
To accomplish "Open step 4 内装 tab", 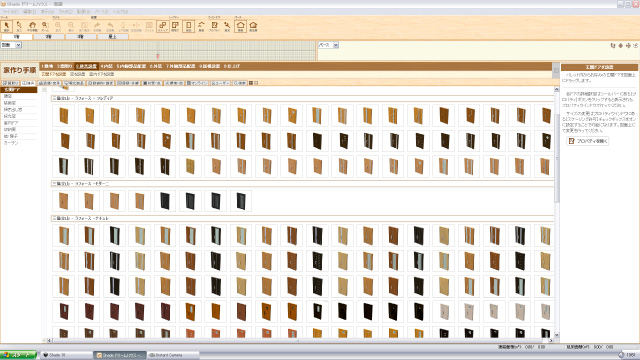I will tap(107, 66).
